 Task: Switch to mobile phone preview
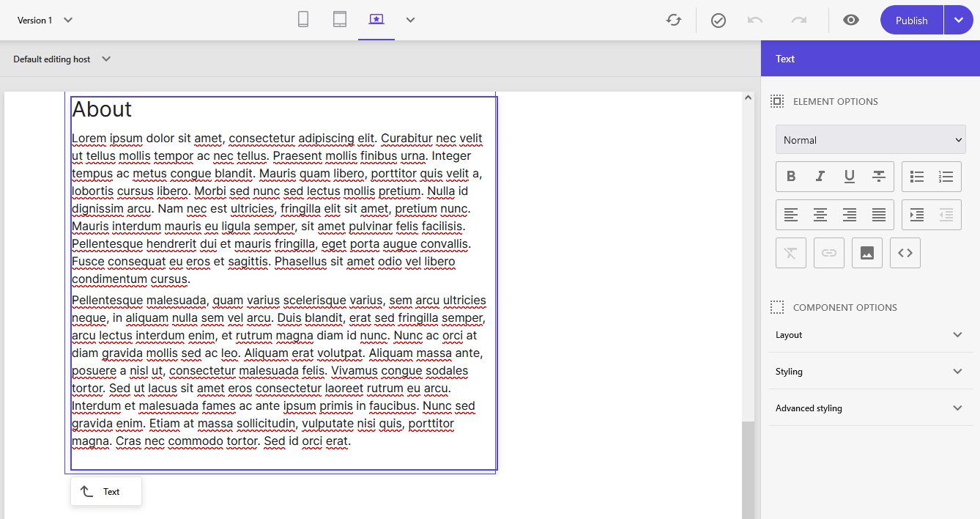tap(303, 20)
